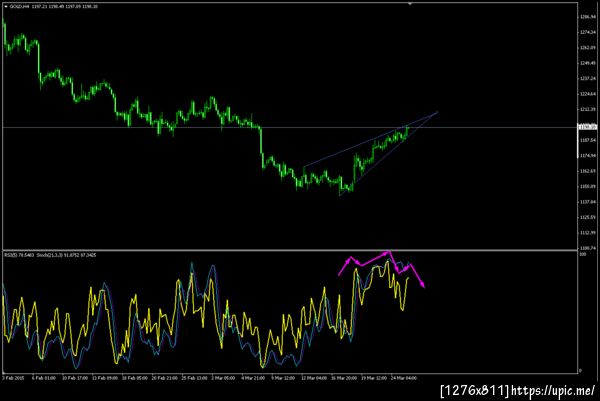Viewport: 600px width, 401px height.
Task: Click the 9 Mar 12:00 time label
Action: tap(283, 378)
